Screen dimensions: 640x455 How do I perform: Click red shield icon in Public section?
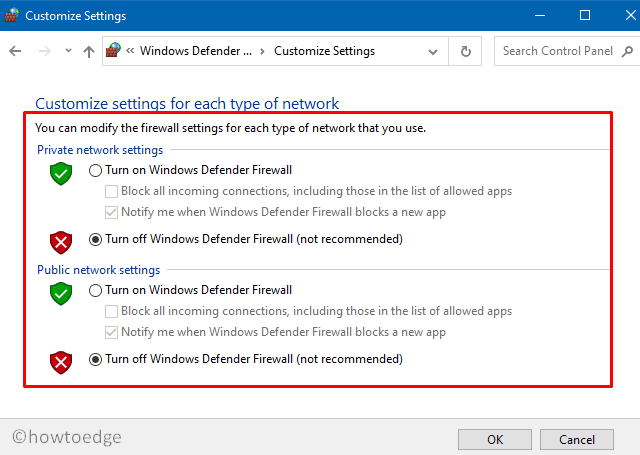pos(61,362)
